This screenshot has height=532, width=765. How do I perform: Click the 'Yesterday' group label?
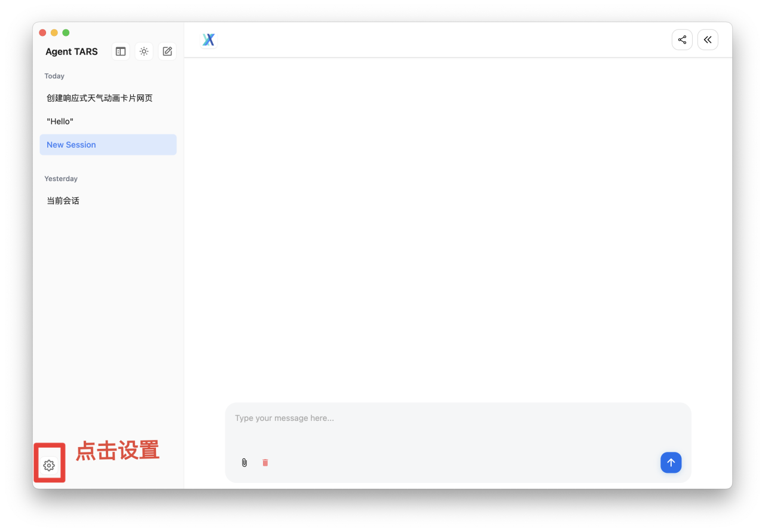[61, 179]
